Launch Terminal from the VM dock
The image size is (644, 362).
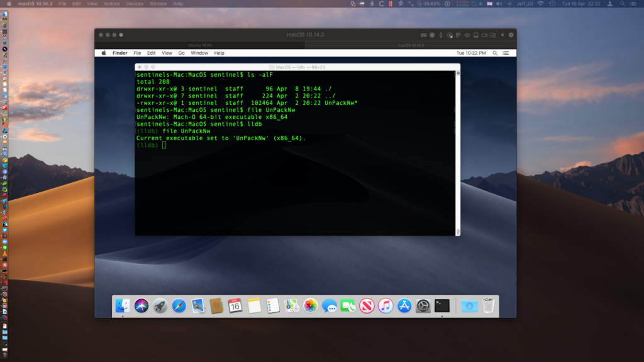[442, 306]
